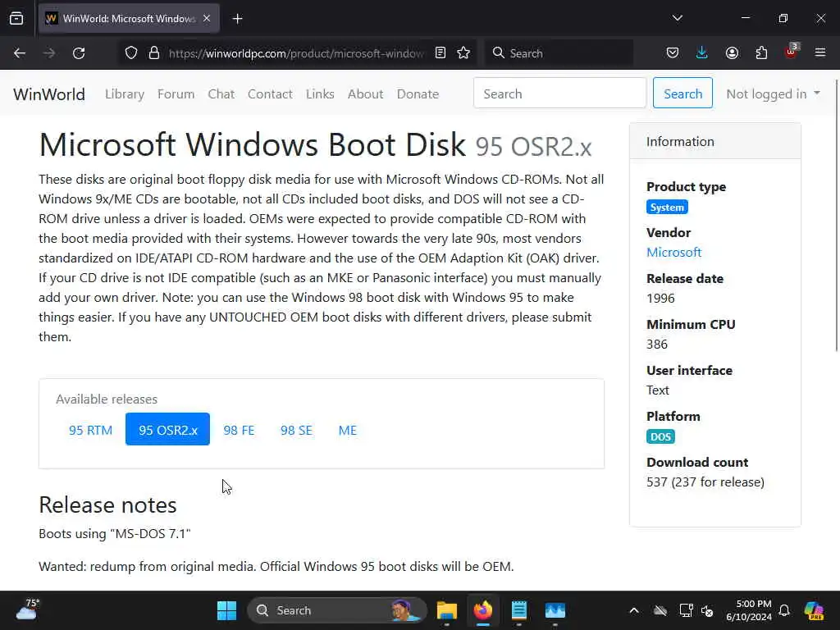The image size is (840, 630).
Task: Select the 98 FE release
Action: pyautogui.click(x=239, y=430)
